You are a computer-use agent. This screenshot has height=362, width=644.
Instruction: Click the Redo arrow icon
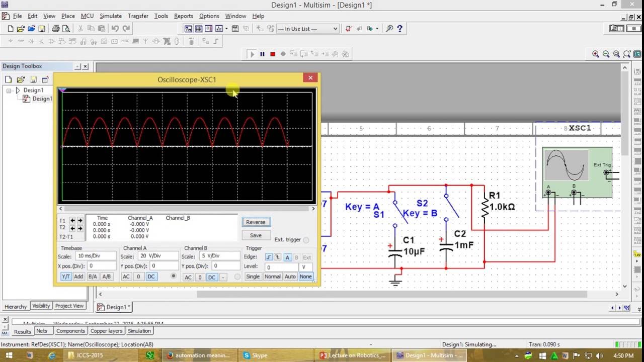coord(126,29)
